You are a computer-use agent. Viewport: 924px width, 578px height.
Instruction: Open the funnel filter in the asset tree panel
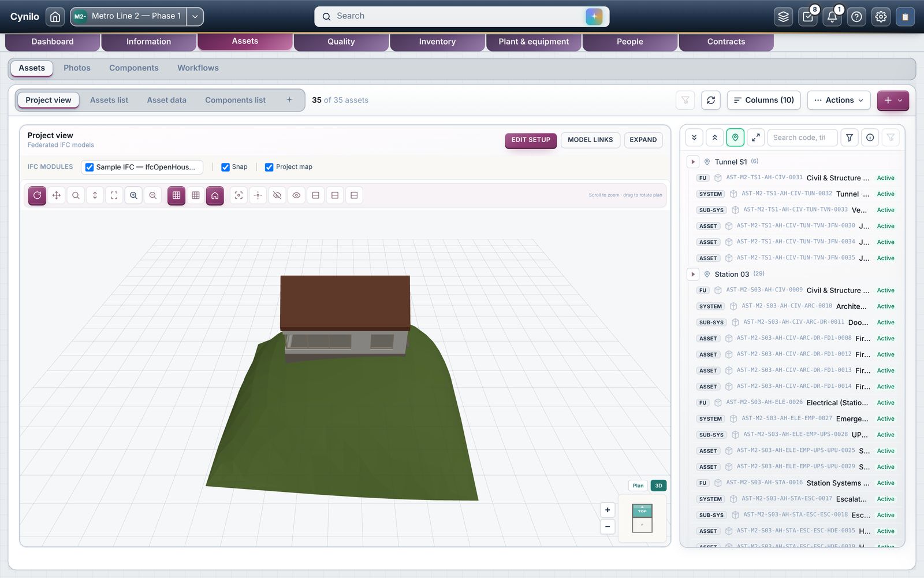click(x=850, y=138)
